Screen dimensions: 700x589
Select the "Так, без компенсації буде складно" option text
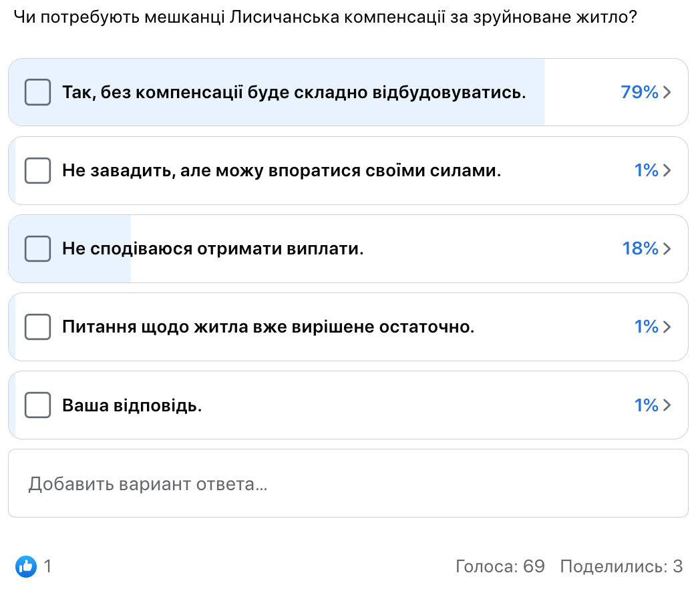pyautogui.click(x=294, y=92)
